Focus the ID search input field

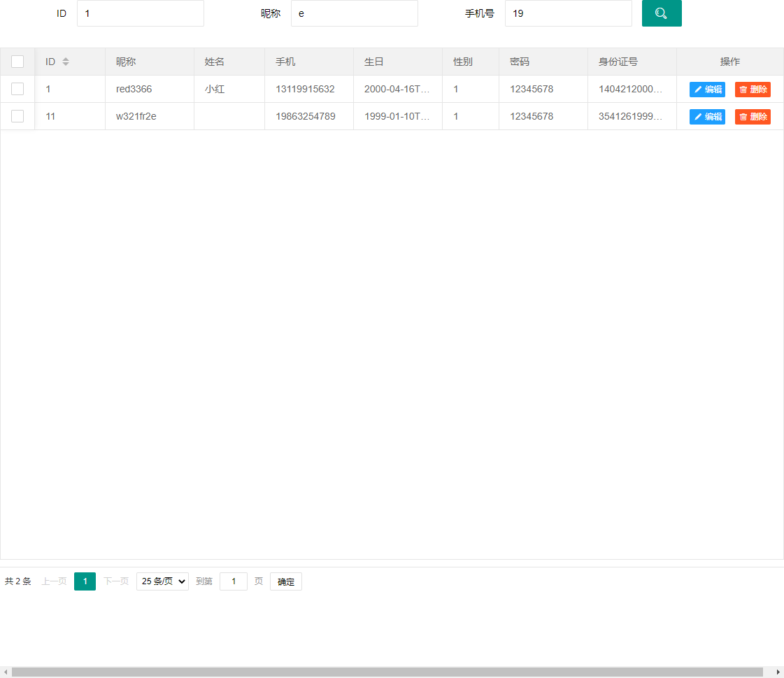click(x=141, y=13)
